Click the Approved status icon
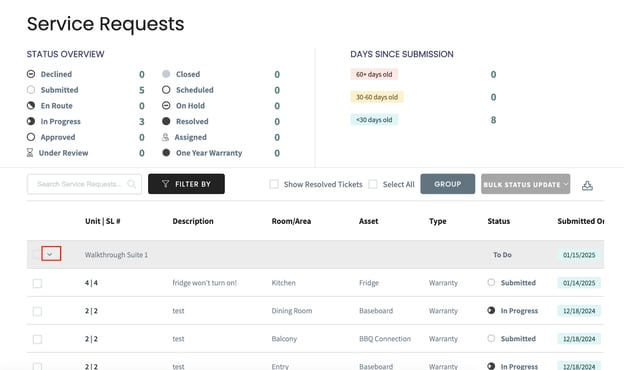The image size is (624, 370). 31,137
